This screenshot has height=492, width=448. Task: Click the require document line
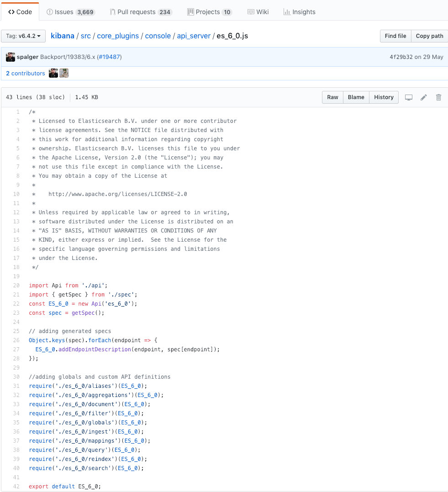[x=90, y=404]
